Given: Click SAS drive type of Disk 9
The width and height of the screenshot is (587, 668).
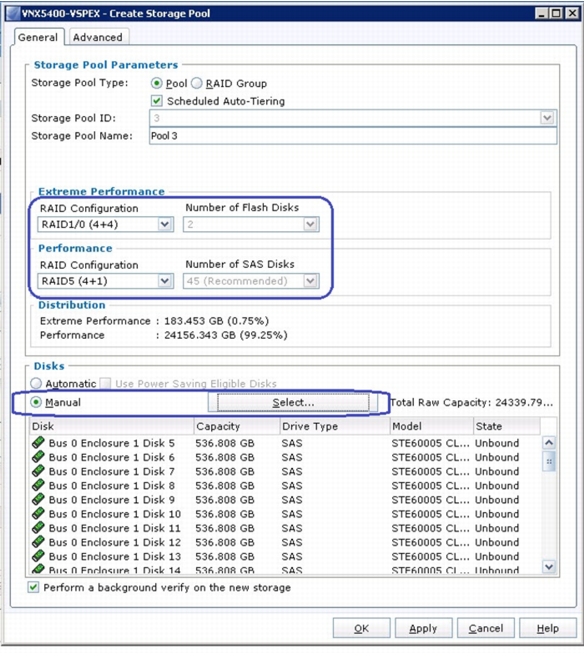Looking at the screenshot, I should [x=292, y=500].
